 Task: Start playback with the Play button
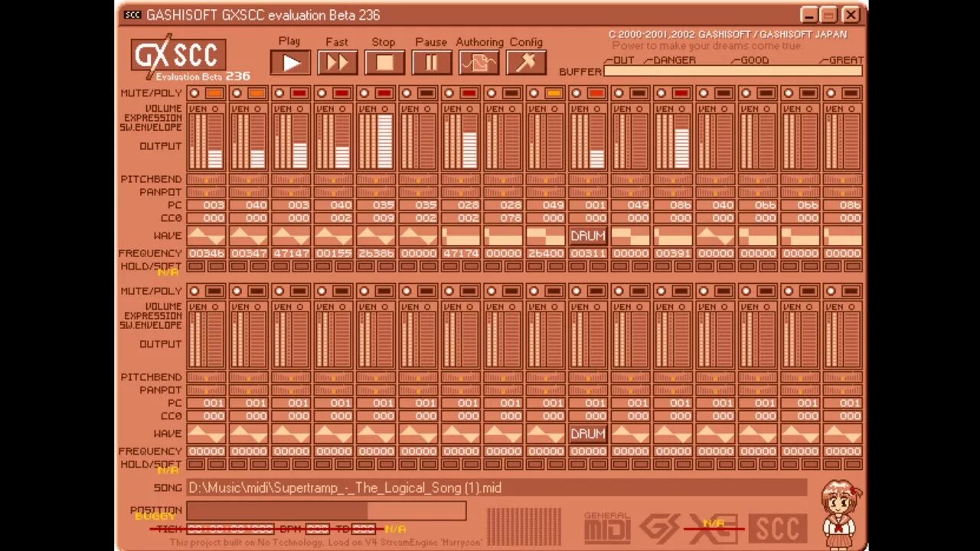[290, 62]
